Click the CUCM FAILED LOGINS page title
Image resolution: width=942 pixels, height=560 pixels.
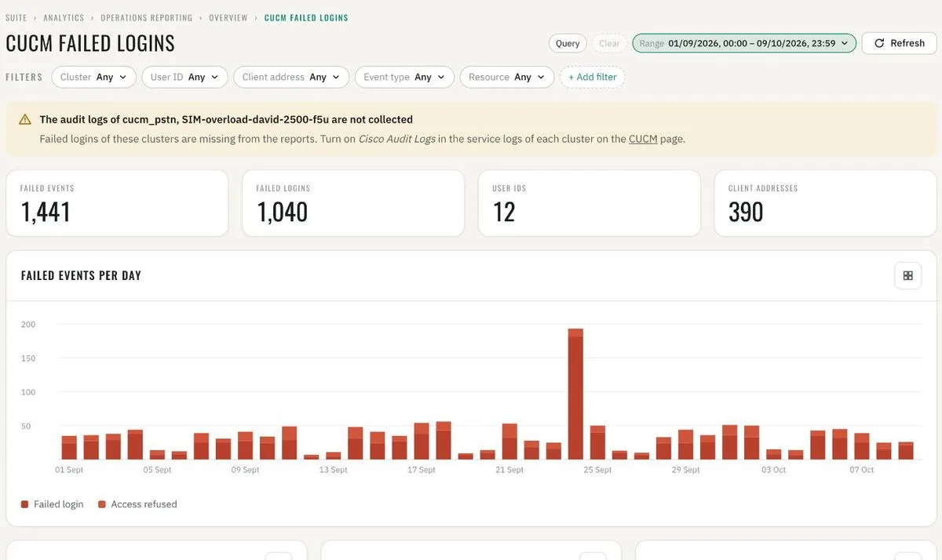pyautogui.click(x=90, y=43)
